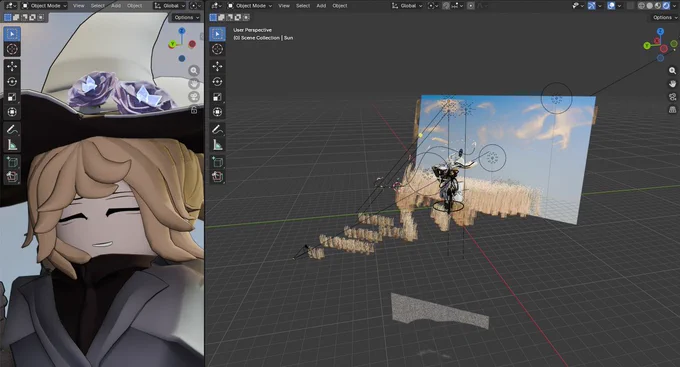The image size is (680, 367).
Task: Choose the Annotate tool in left viewport
Action: pyautogui.click(x=12, y=129)
